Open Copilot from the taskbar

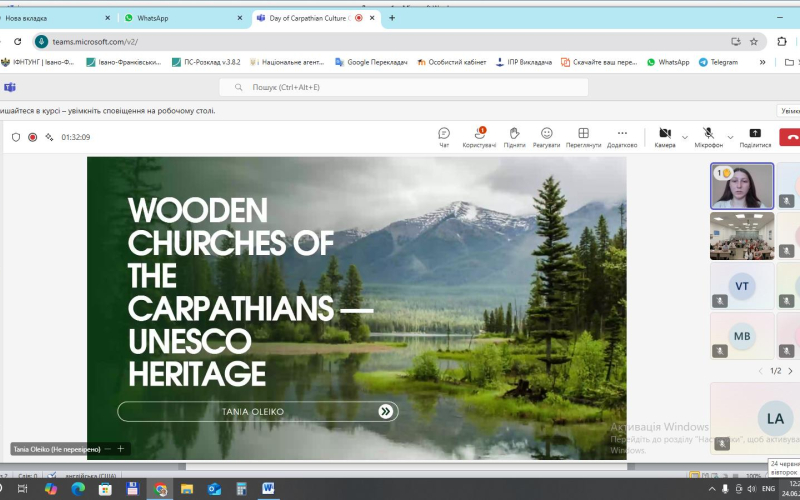point(51,489)
